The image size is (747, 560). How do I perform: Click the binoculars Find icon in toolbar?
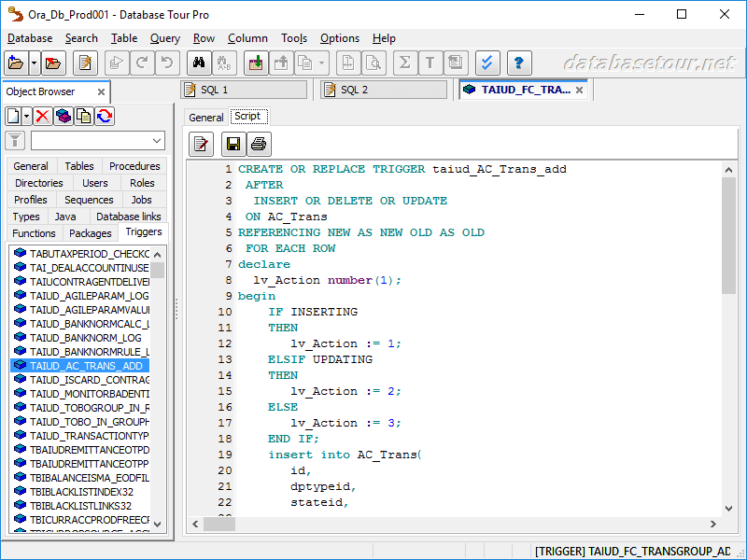(198, 63)
